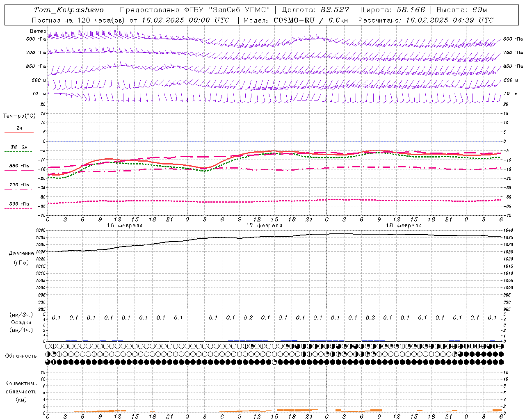Screen dimensions: 525x420
Task: Click the "Давление" pressure panel label
Action: pos(21,253)
